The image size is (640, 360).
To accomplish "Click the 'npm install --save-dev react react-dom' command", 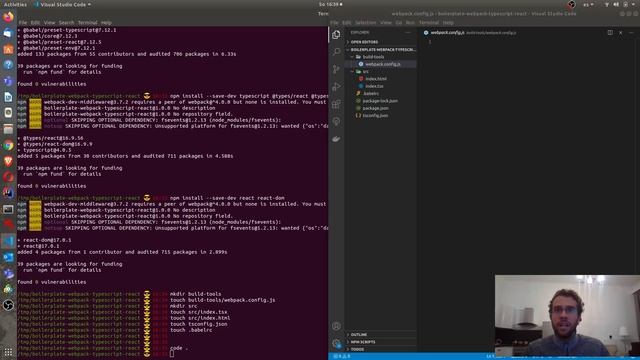I will (x=227, y=198).
